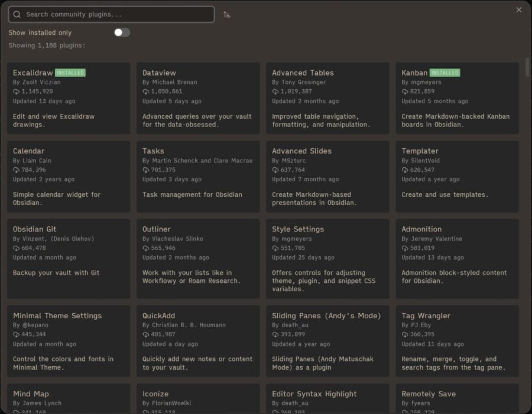Screen dimensions: 532x414
Task: Select the QuickAdd plugin title
Action: coord(159,316)
